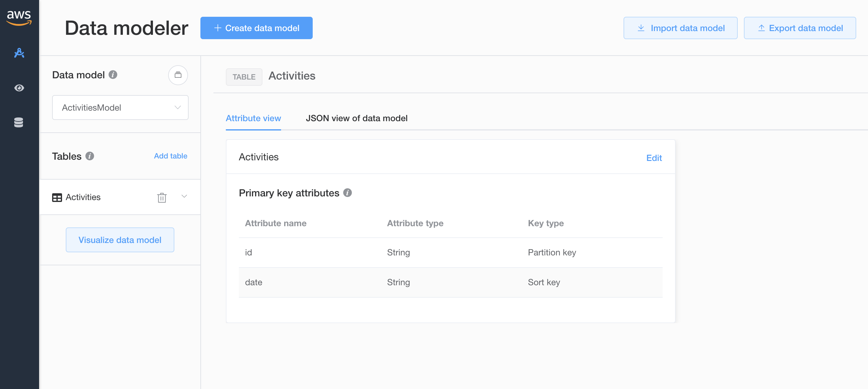Open the Data modeler compass icon

click(19, 53)
